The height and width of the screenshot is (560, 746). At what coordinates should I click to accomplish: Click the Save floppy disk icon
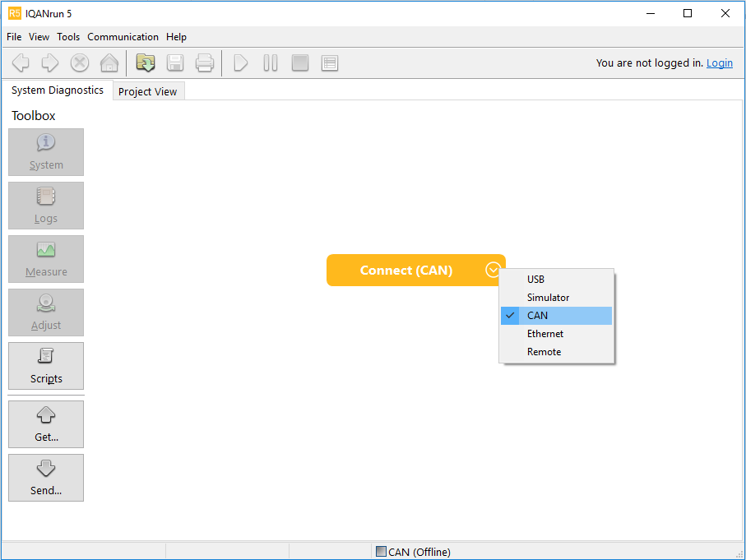tap(175, 62)
